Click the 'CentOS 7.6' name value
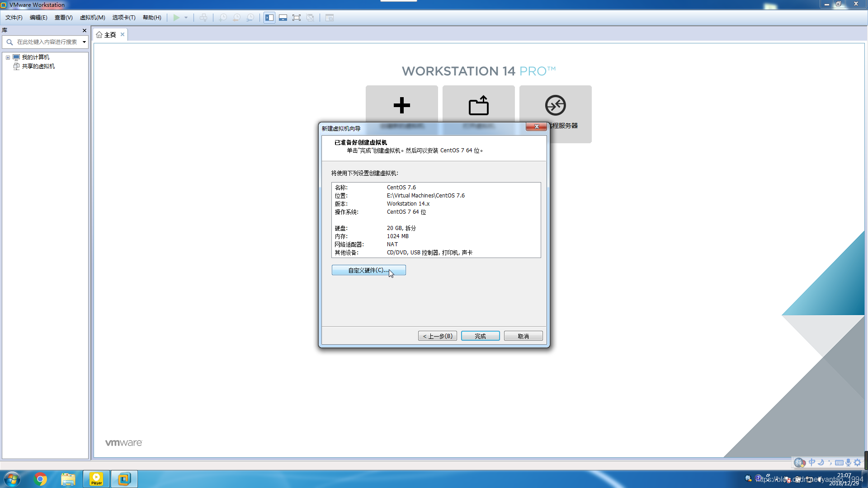 [x=401, y=188]
